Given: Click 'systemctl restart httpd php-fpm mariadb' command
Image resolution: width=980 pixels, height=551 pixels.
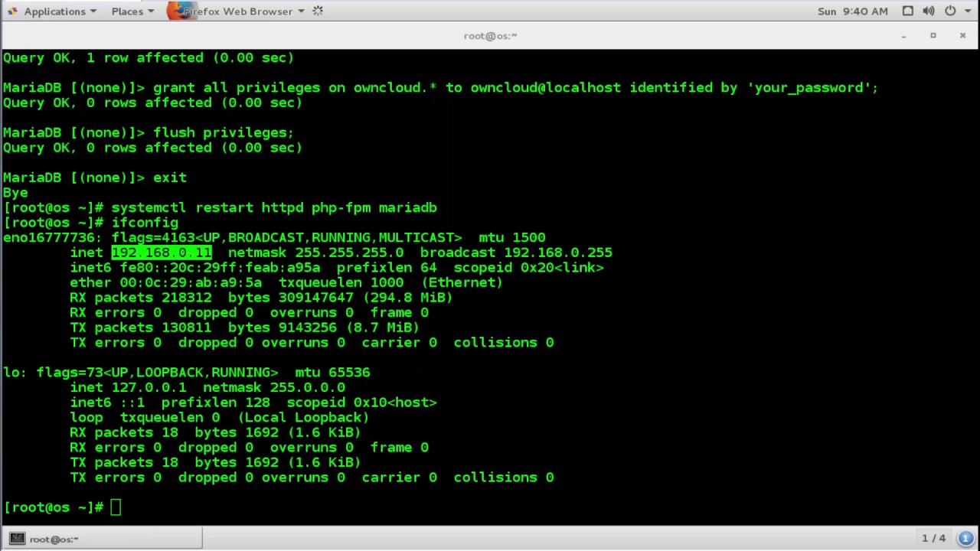Looking at the screenshot, I should point(274,207).
